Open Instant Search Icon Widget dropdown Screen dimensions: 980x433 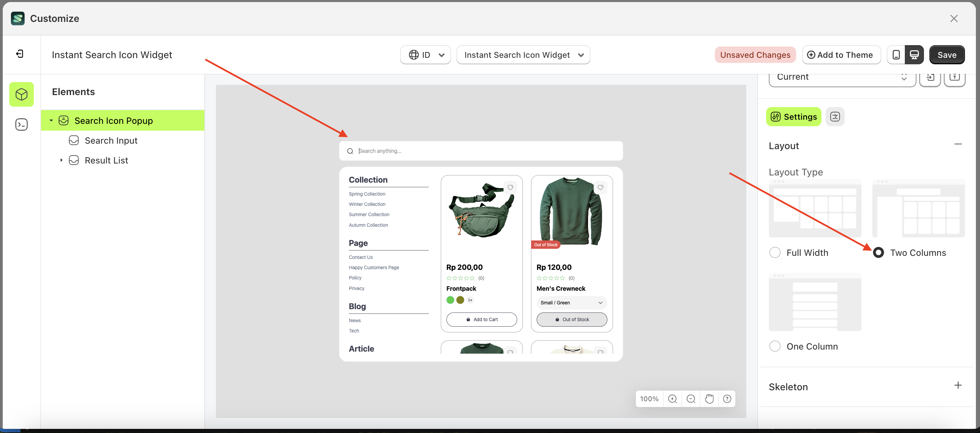523,55
